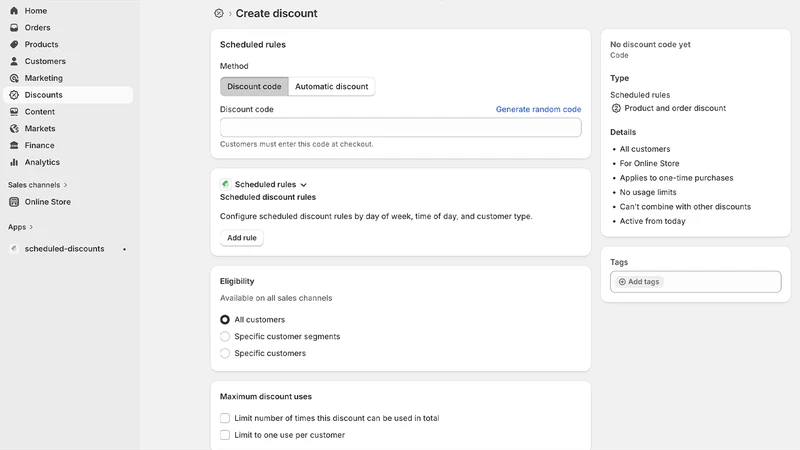The width and height of the screenshot is (800, 450).
Task: Select the Specific customers radio option
Action: (224, 353)
